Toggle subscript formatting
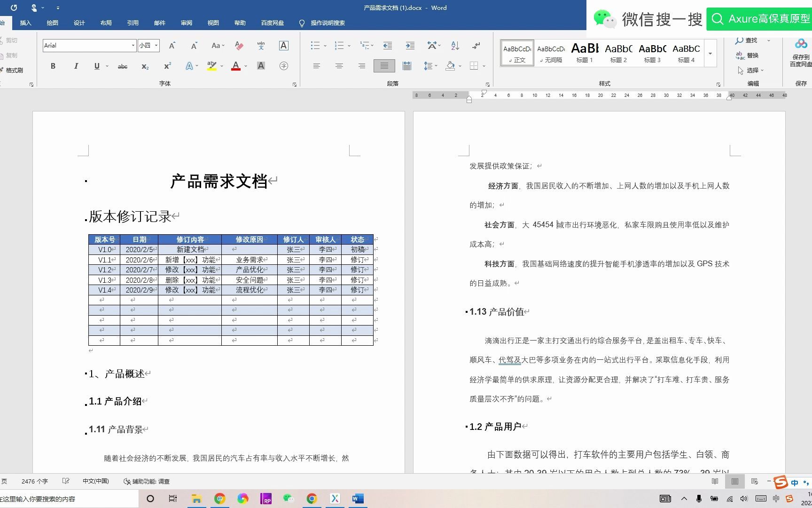 click(x=145, y=66)
